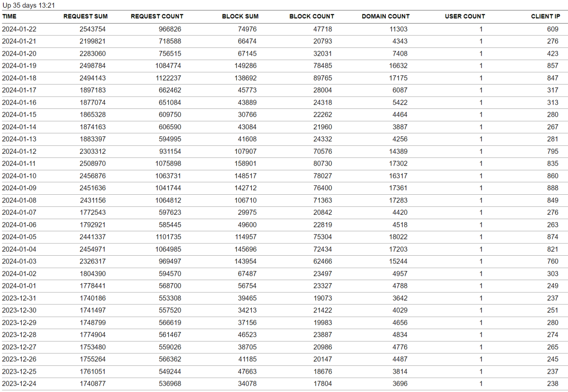Image resolution: width=568 pixels, height=392 pixels.
Task: Click block count value 89765
Action: pos(322,78)
